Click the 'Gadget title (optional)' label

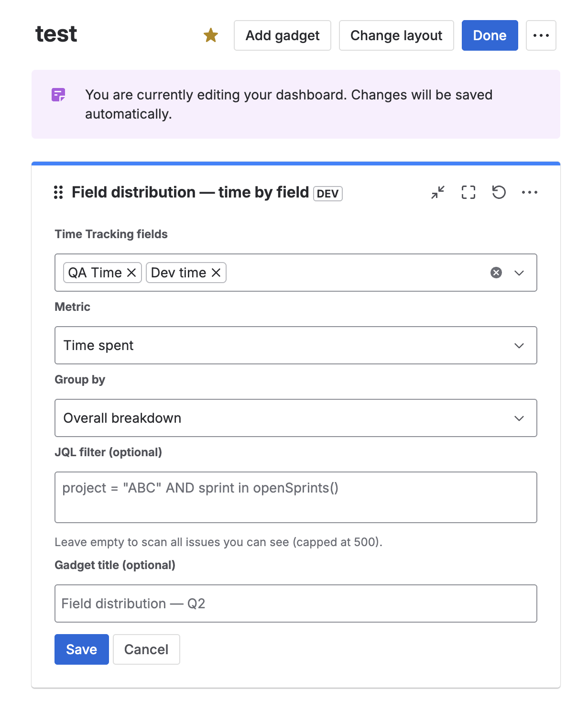click(x=115, y=565)
